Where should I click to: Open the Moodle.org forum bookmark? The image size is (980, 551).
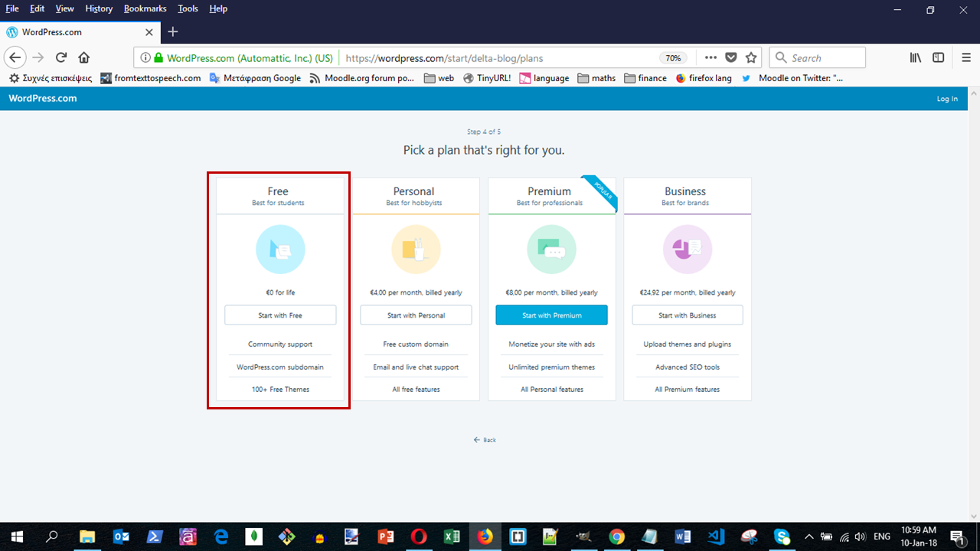pos(362,78)
